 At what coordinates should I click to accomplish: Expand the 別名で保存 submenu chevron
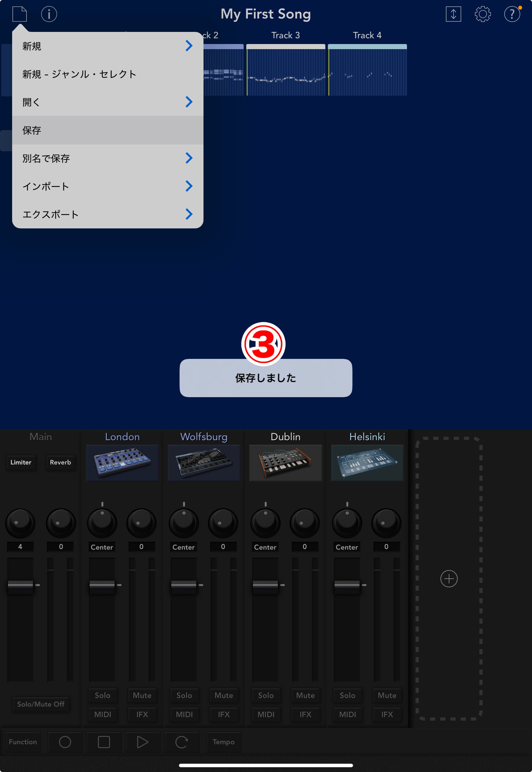(x=189, y=158)
